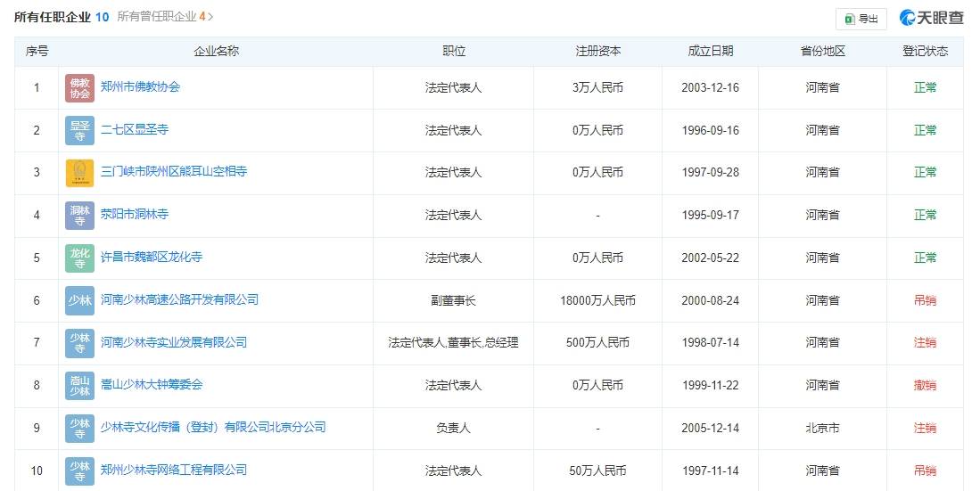Open 郑州市佛教协会 company link
This screenshot has width=980, height=491.
click(x=140, y=87)
